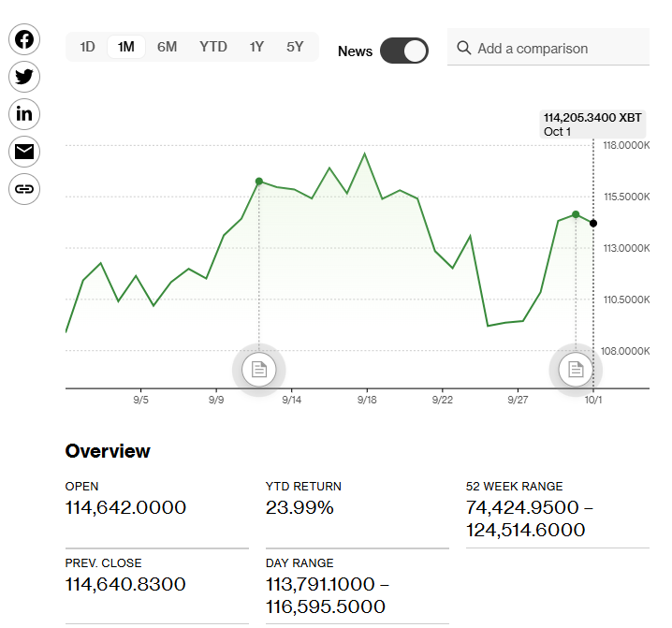Show the 6M chart range
Image resolution: width=672 pixels, height=628 pixels.
(167, 47)
